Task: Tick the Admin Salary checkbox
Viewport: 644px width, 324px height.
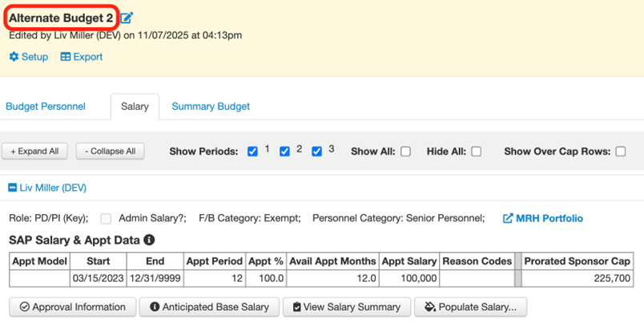Action: click(106, 218)
